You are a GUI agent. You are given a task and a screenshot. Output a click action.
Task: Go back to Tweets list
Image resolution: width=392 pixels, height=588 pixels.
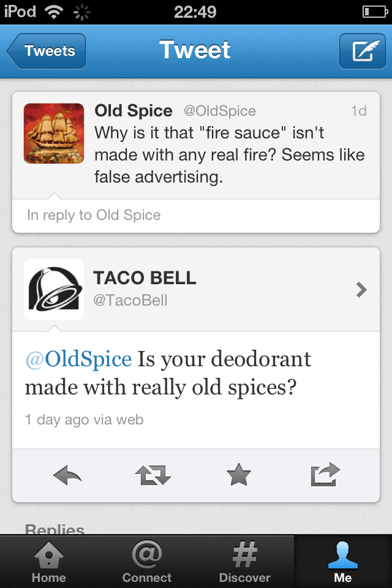click(x=47, y=51)
